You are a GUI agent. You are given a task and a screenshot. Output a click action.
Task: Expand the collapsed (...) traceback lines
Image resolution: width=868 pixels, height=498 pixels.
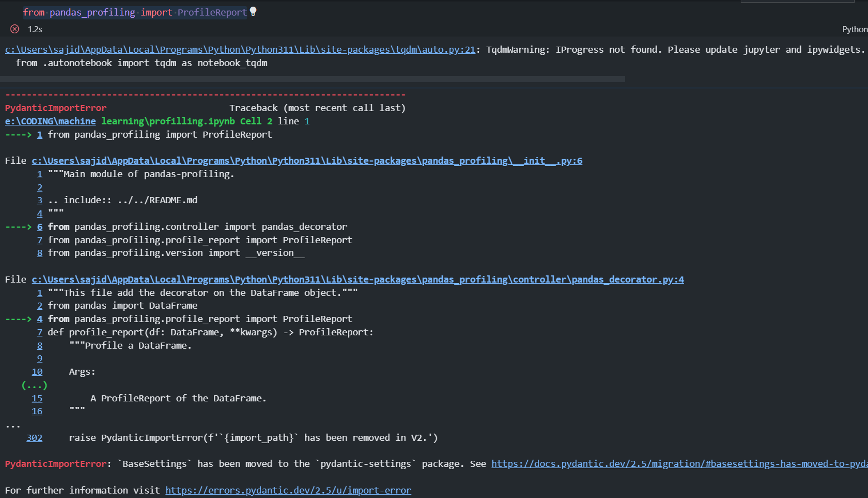[34, 385]
